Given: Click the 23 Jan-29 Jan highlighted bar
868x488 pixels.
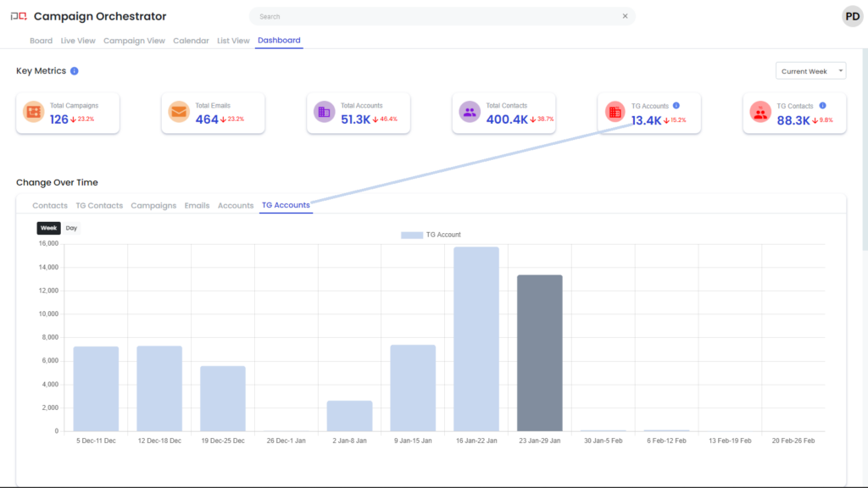Looking at the screenshot, I should point(540,352).
